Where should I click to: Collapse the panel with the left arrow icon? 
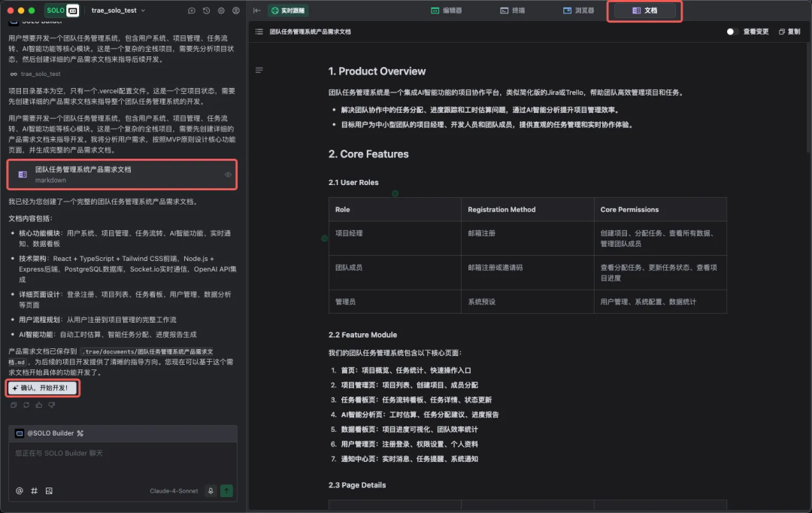pyautogui.click(x=257, y=11)
